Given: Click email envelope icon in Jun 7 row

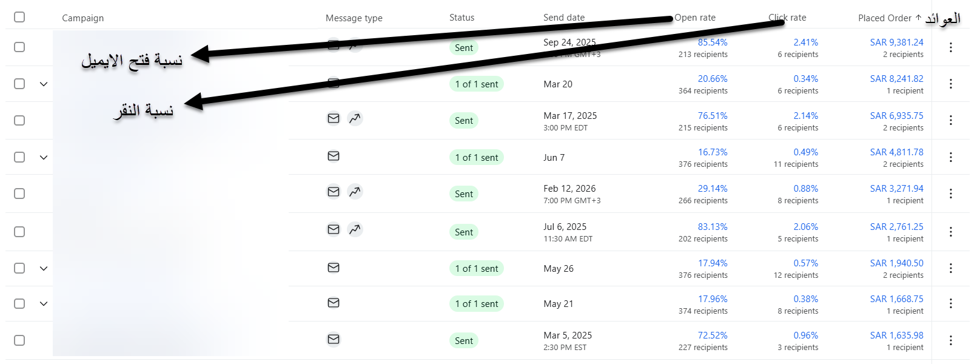Looking at the screenshot, I should coord(334,156).
